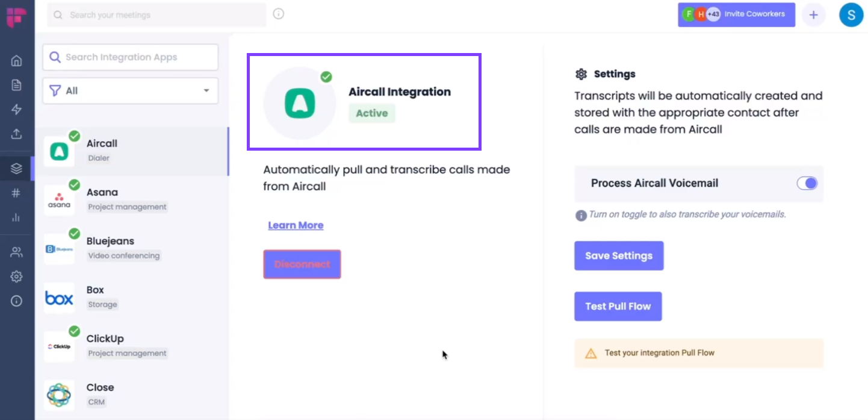Toggle Process Aircall Voicemail on or off
This screenshot has width=868, height=420.
(x=807, y=183)
